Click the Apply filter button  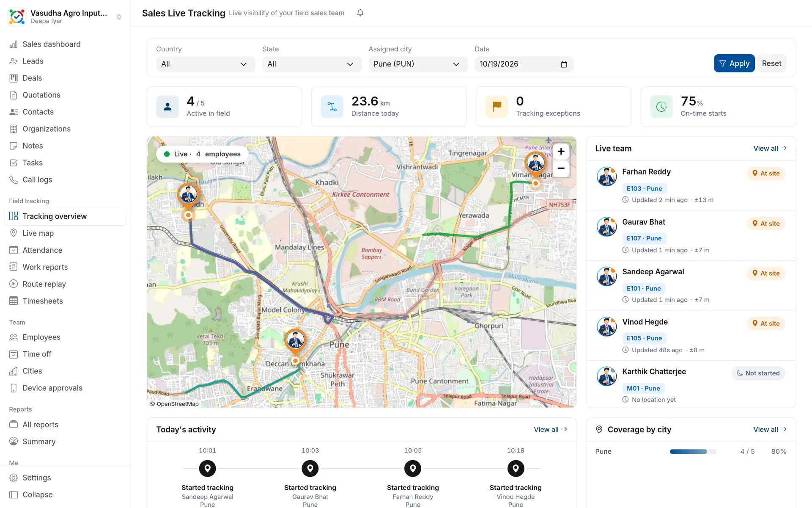point(734,63)
